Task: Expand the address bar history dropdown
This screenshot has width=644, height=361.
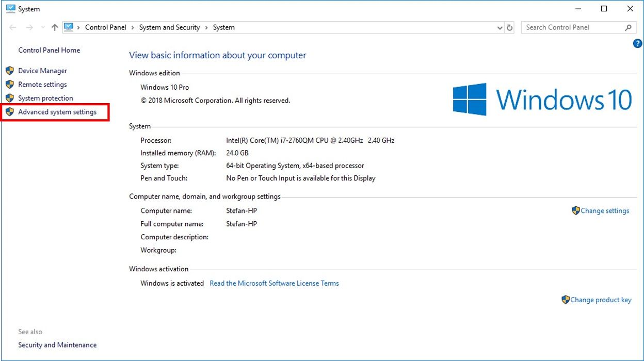Action: tap(500, 28)
